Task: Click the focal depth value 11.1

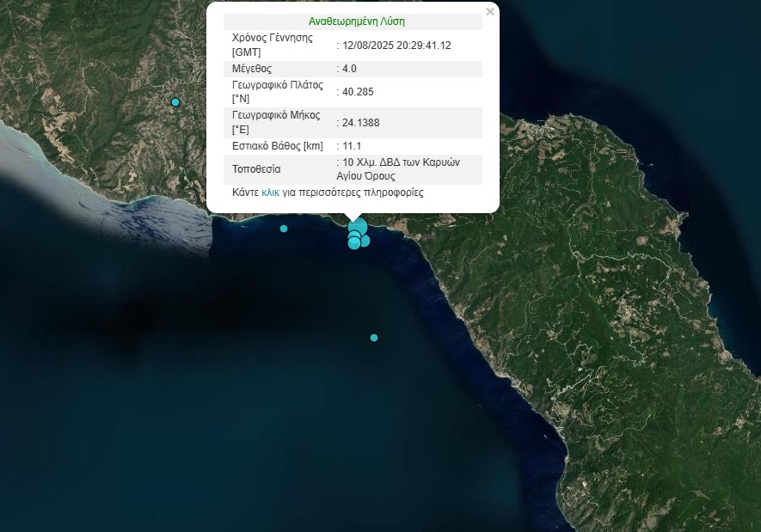Action: click(x=352, y=146)
